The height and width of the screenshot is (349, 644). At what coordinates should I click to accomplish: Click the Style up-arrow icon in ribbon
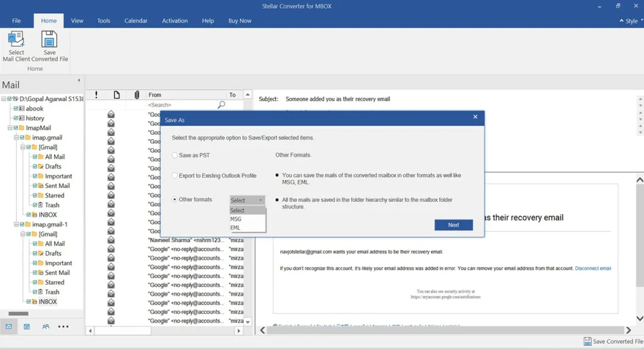coord(621,21)
